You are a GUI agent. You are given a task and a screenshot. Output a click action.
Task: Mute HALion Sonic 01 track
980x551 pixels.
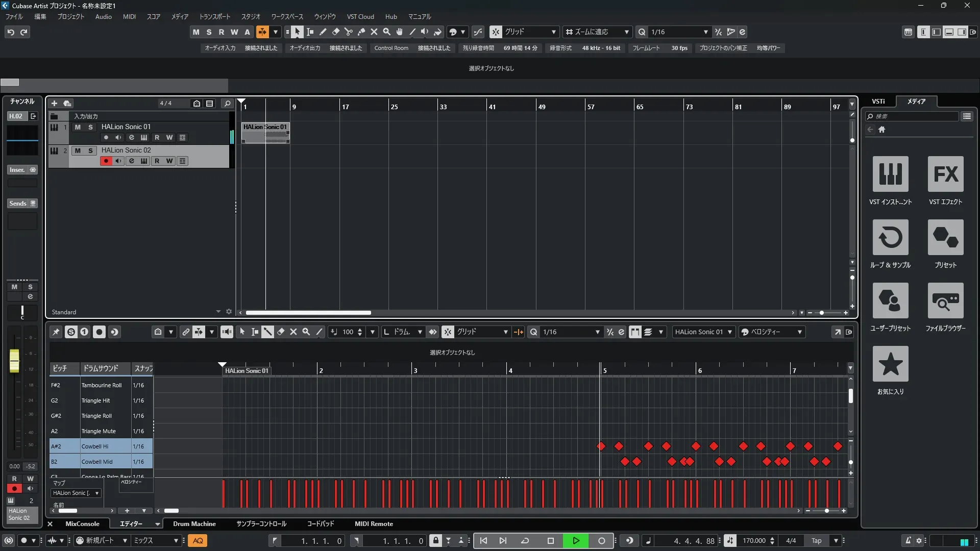click(x=78, y=127)
